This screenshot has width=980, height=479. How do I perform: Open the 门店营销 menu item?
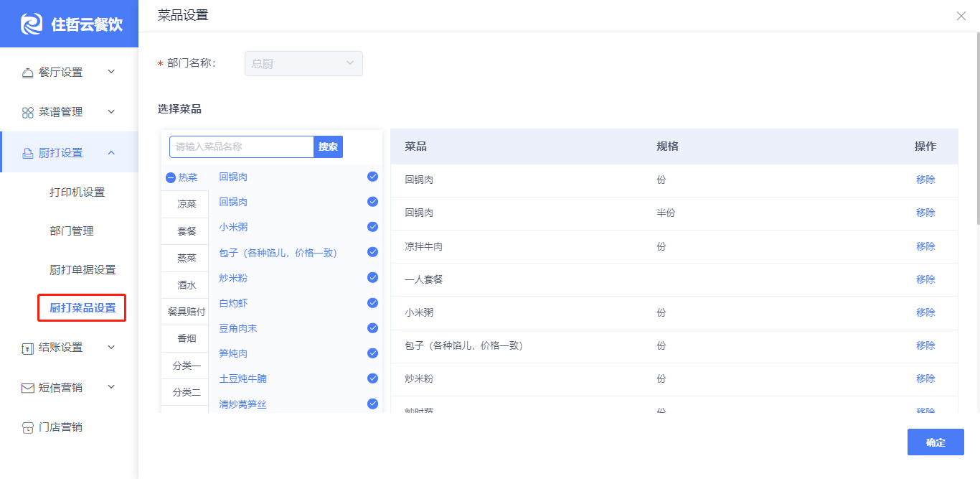coord(60,427)
